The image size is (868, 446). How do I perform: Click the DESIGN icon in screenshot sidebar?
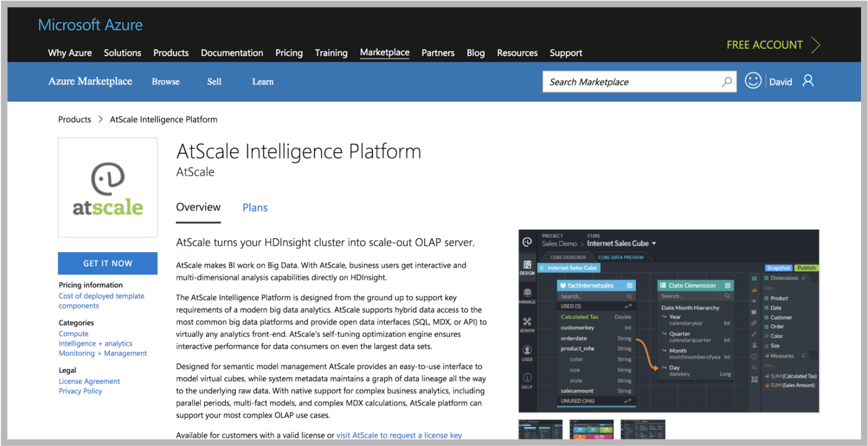tap(527, 267)
